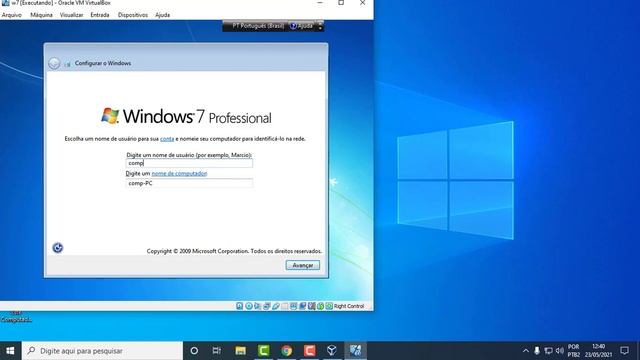
Task: Click the audio status icon in VM bar
Action: (258, 306)
